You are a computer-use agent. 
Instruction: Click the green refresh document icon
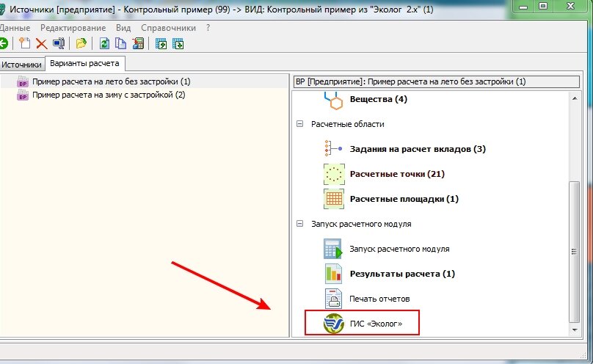tap(104, 43)
